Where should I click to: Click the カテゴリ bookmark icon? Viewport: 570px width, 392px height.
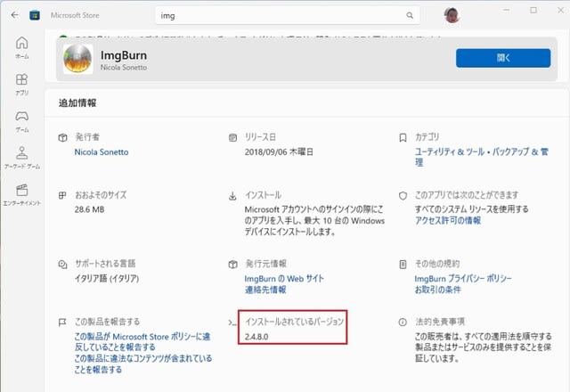coord(403,137)
